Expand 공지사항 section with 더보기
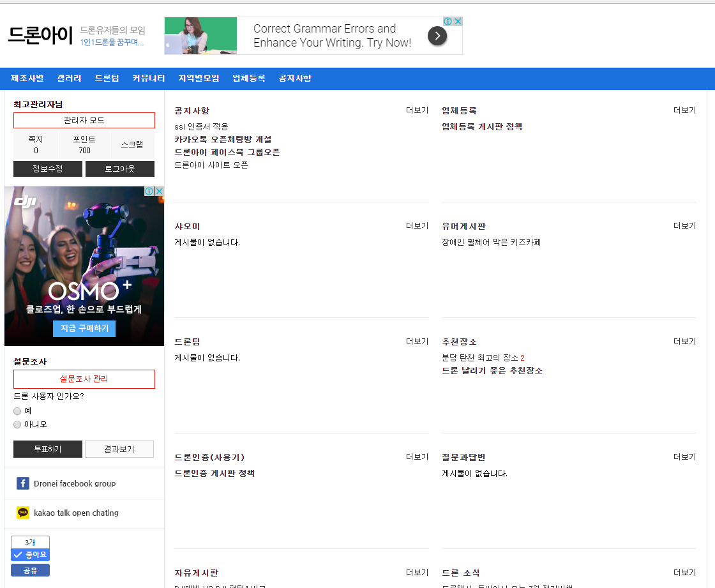 point(417,110)
